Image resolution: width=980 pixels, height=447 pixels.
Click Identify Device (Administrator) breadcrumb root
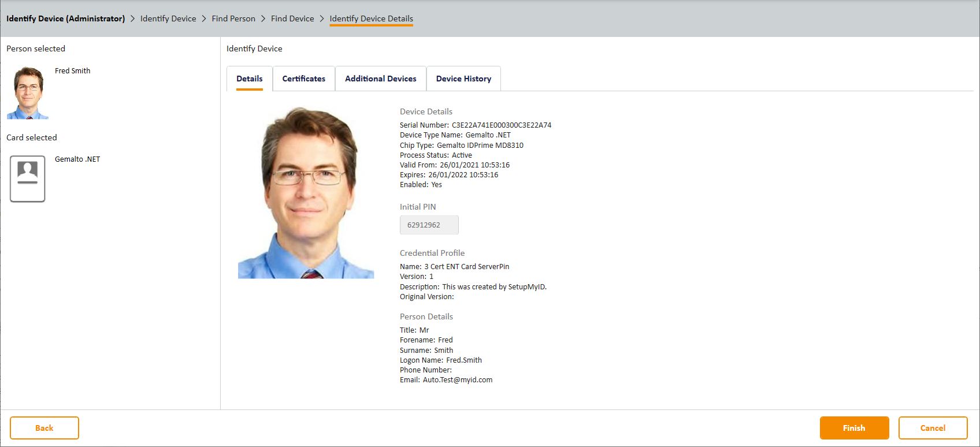(65, 18)
